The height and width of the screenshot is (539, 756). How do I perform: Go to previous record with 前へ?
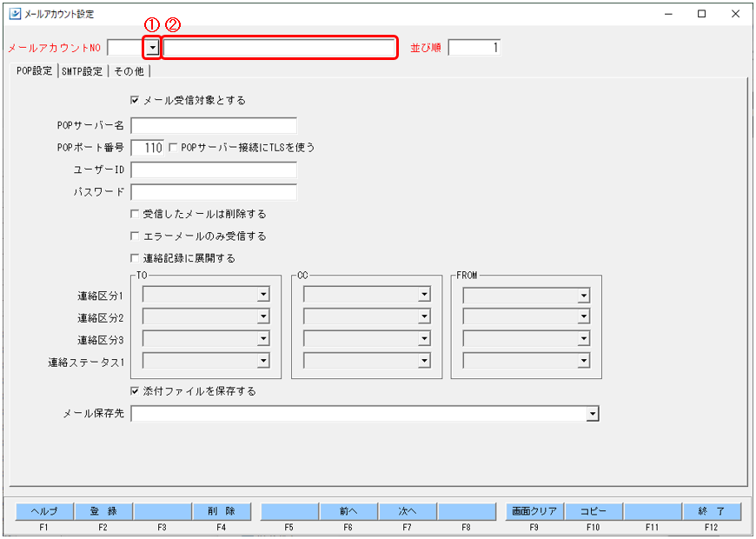tap(348, 511)
